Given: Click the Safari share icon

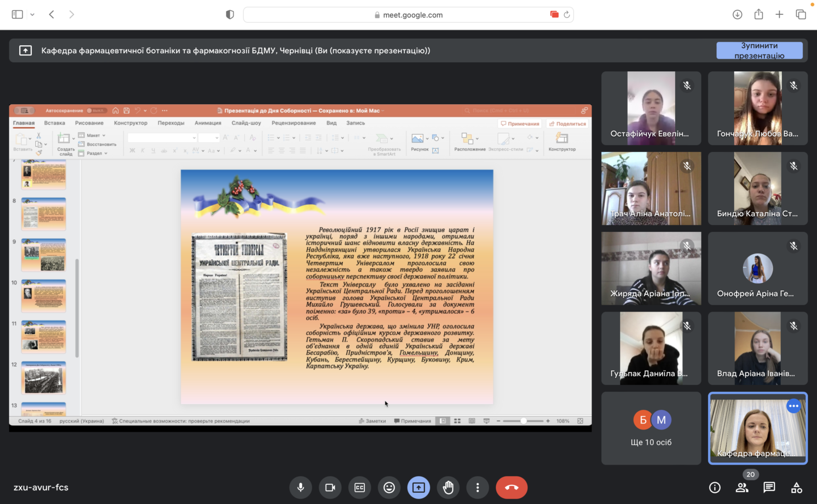Looking at the screenshot, I should point(758,15).
